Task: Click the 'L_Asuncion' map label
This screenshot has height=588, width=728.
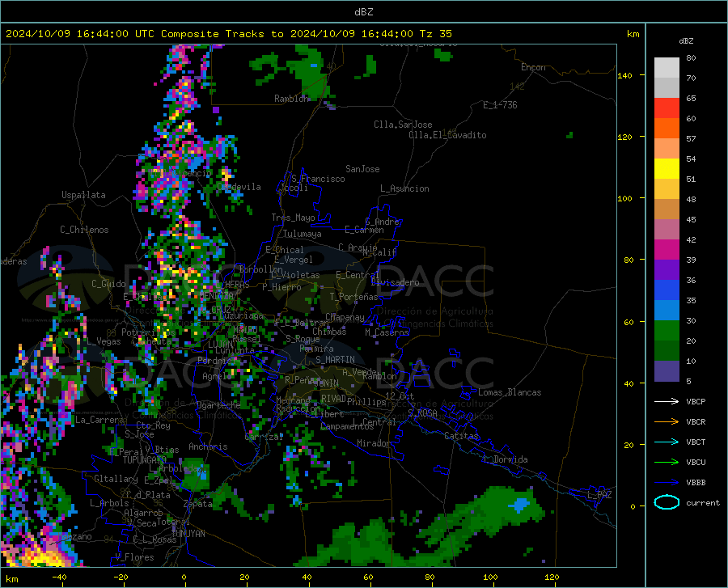Action: tap(404, 188)
